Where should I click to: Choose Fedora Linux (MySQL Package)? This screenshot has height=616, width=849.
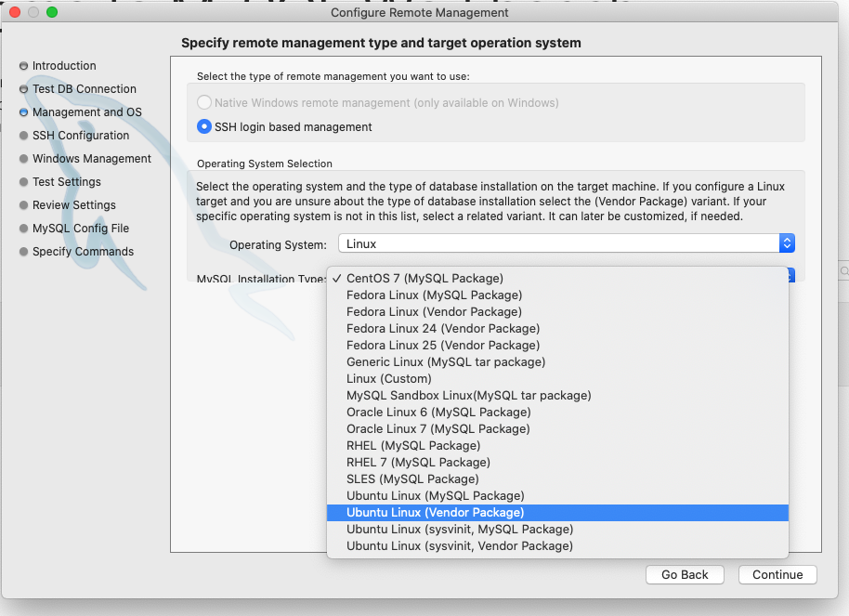click(x=557, y=295)
